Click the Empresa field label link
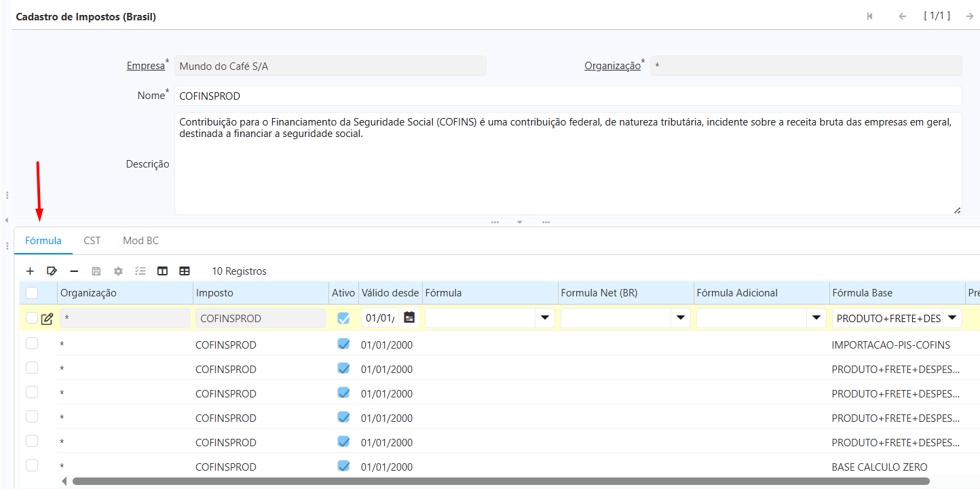Screen dimensions: 980x489 (x=145, y=66)
